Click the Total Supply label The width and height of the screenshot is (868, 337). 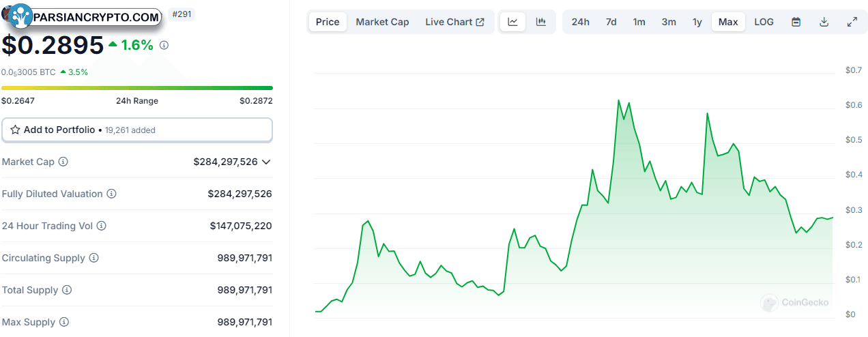pyautogui.click(x=30, y=290)
